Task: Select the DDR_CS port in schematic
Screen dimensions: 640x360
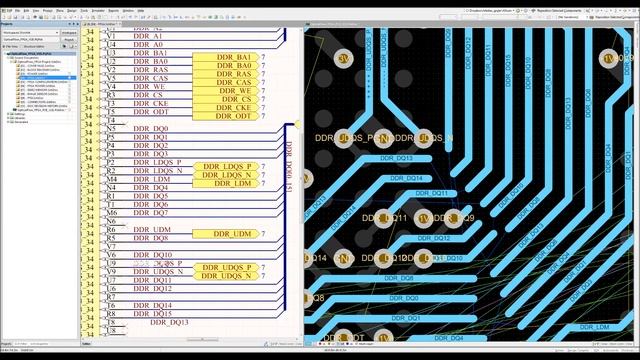Action: tap(226, 99)
